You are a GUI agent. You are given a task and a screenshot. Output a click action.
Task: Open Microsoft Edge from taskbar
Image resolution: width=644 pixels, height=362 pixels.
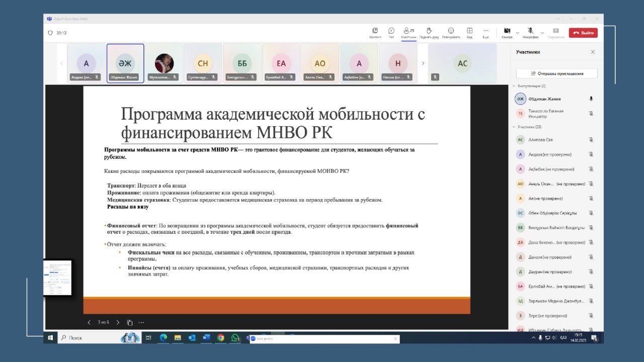[163, 338]
